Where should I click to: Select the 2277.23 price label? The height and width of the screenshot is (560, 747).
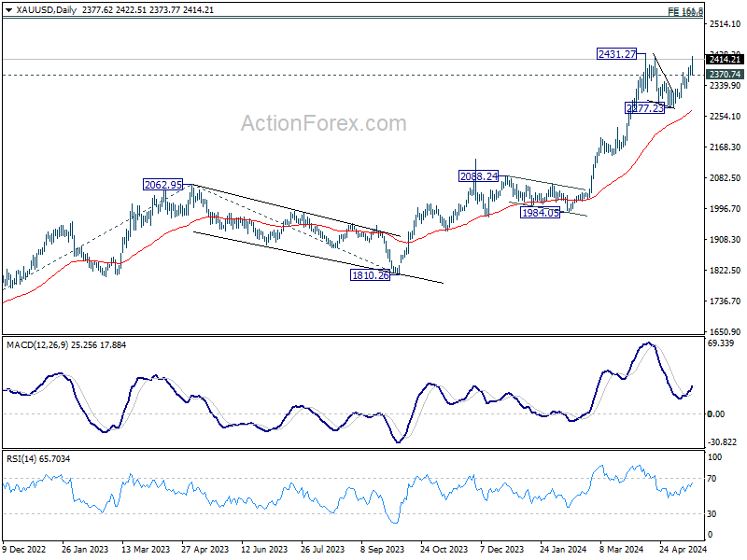(x=645, y=108)
